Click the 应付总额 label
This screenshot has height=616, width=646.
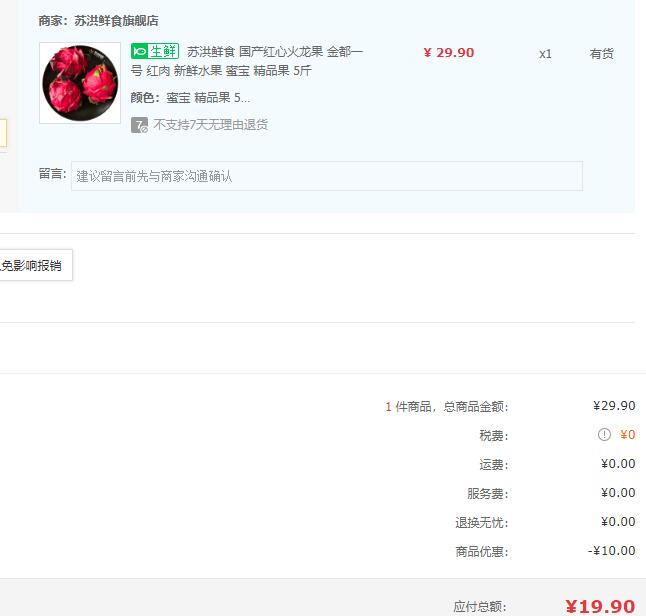point(480,607)
